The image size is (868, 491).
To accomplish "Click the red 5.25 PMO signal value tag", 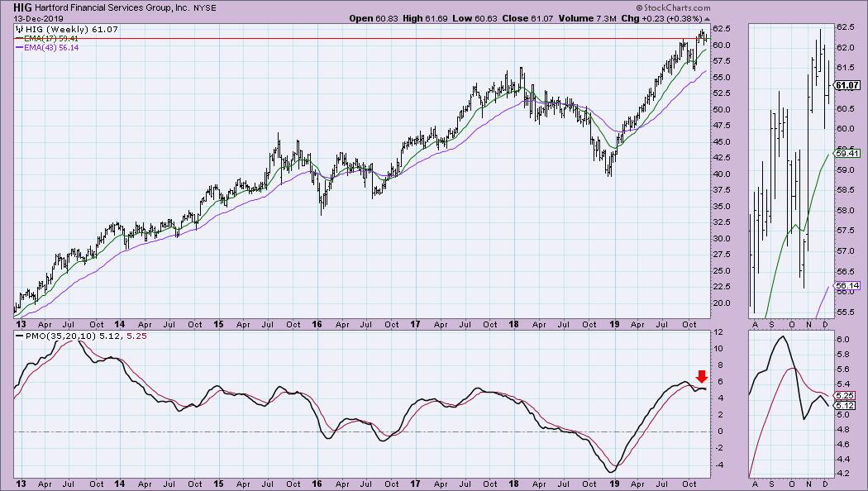I will coord(846,395).
